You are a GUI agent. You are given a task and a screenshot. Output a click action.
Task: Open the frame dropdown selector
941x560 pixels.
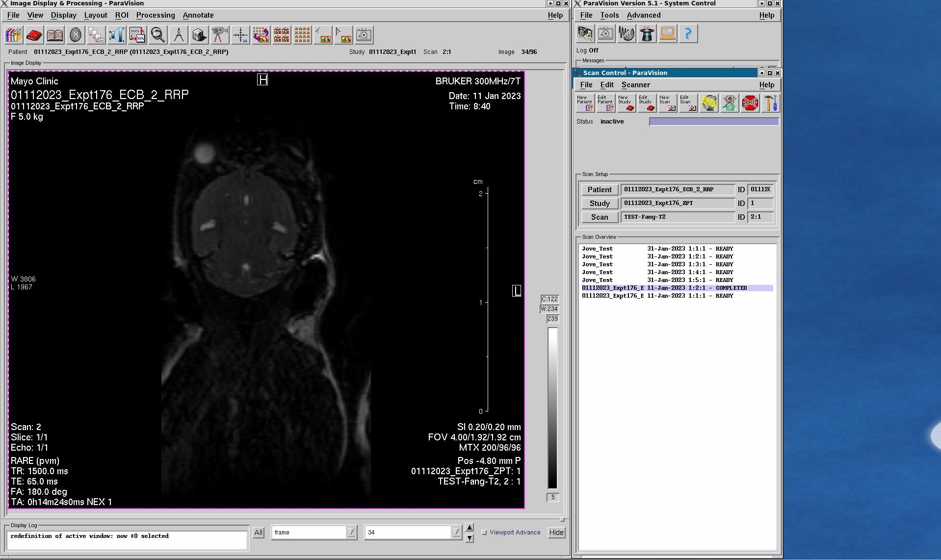click(351, 533)
